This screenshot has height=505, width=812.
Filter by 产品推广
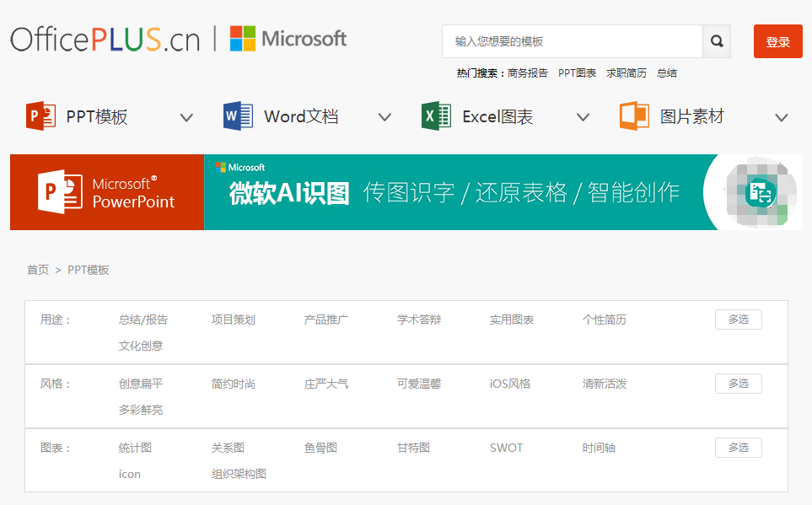(326, 320)
